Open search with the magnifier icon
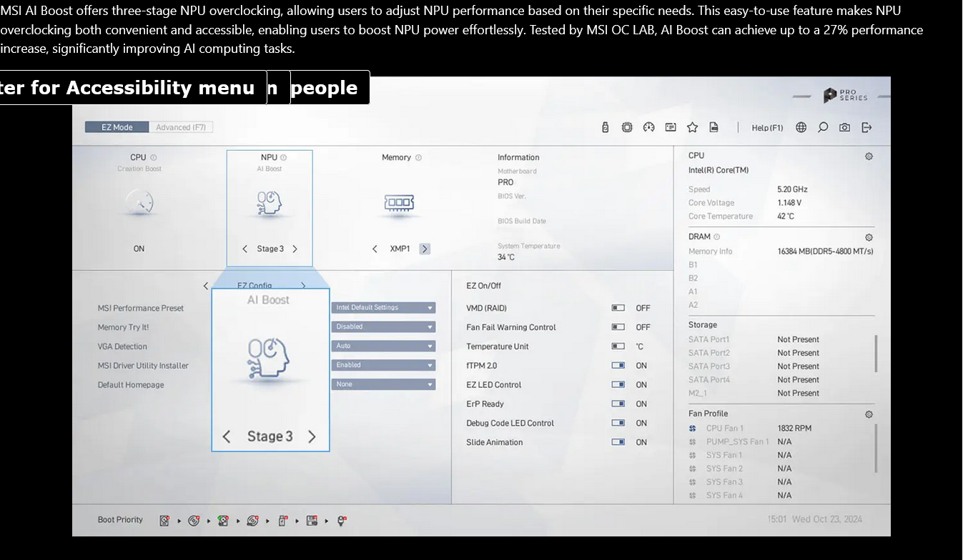Screen dimensions: 963x560 (x=823, y=127)
